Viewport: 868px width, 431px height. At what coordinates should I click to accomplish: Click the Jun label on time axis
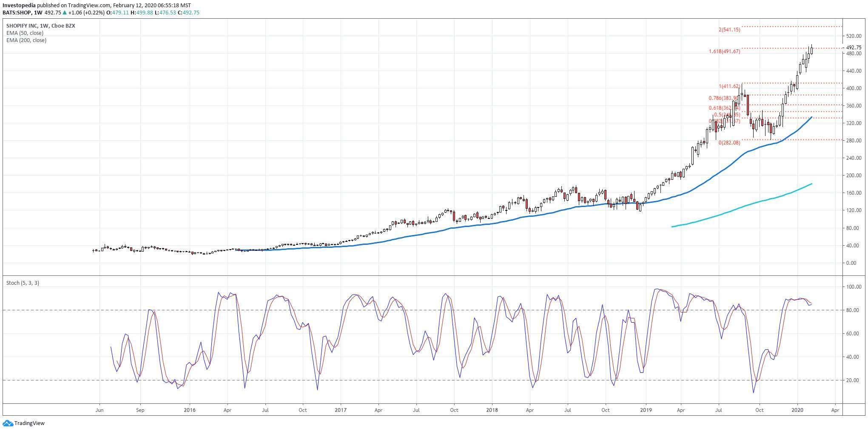[100, 411]
